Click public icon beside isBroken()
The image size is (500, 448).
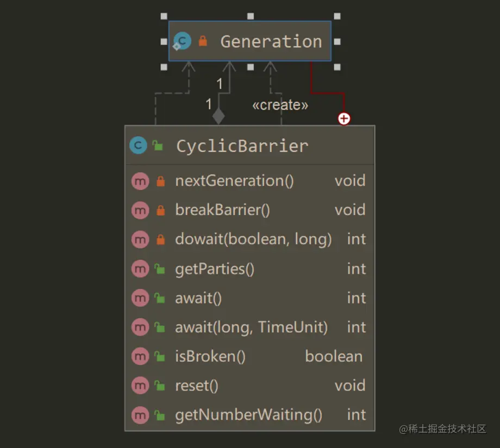tap(160, 357)
